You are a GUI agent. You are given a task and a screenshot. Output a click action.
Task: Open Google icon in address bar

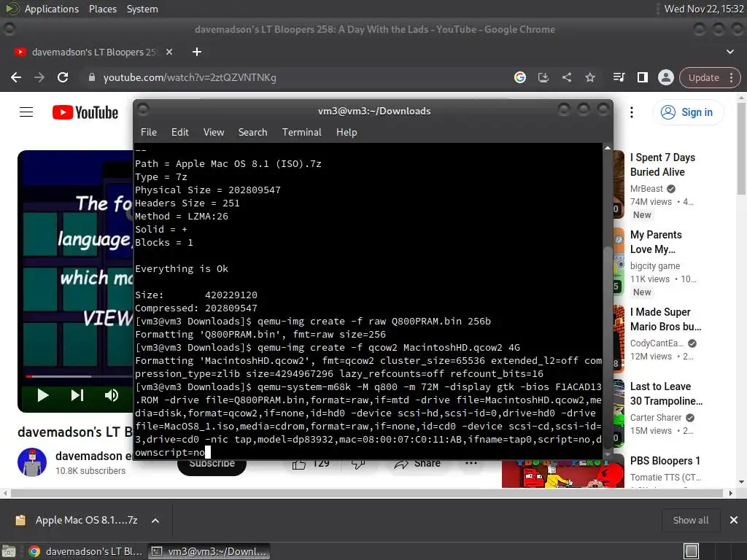pyautogui.click(x=519, y=77)
